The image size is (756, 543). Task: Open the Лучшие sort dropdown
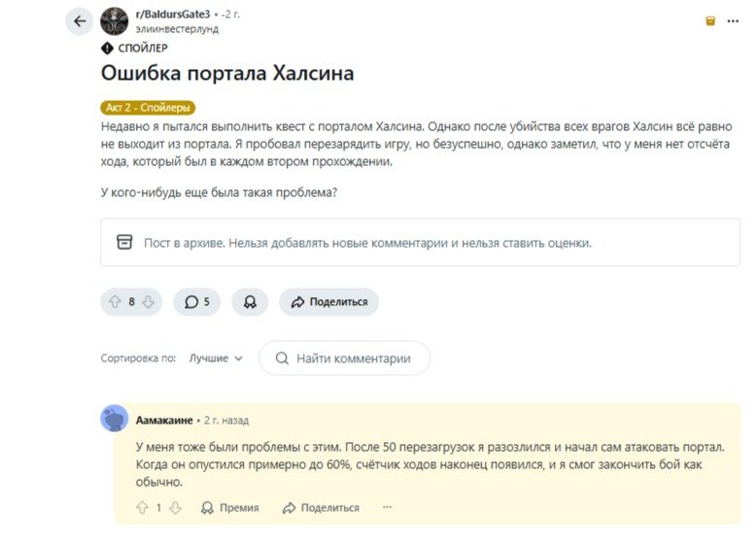click(x=216, y=358)
